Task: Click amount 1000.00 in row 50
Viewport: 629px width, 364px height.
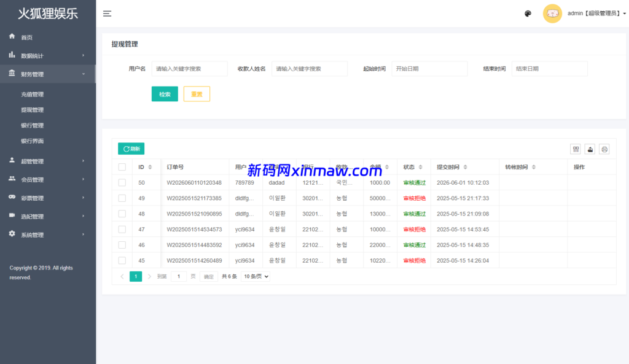Action: 380,183
